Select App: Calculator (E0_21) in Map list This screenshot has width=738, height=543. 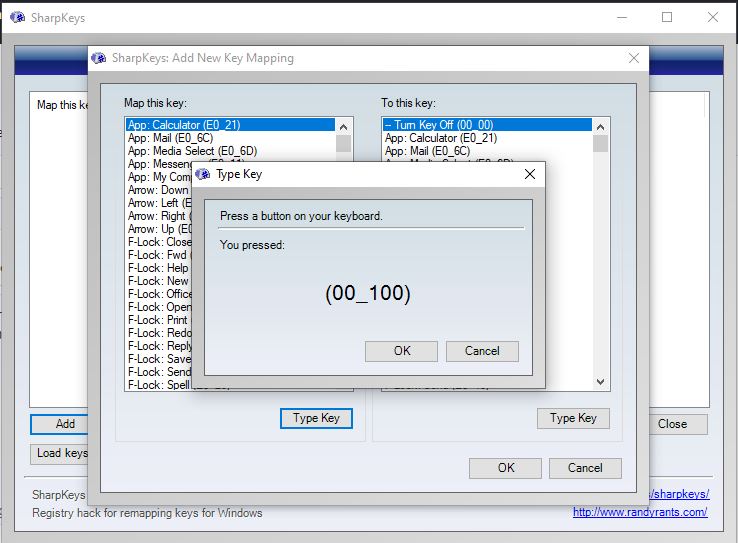coord(230,125)
